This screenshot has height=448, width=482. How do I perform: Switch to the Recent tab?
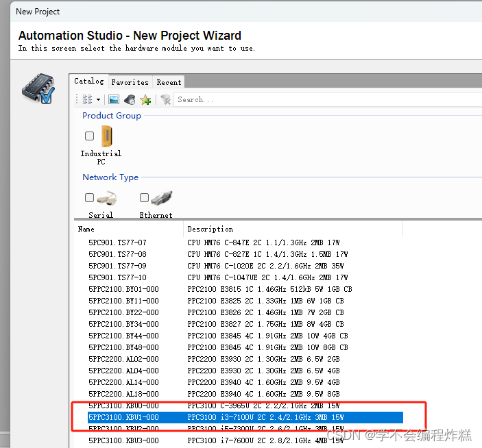169,82
